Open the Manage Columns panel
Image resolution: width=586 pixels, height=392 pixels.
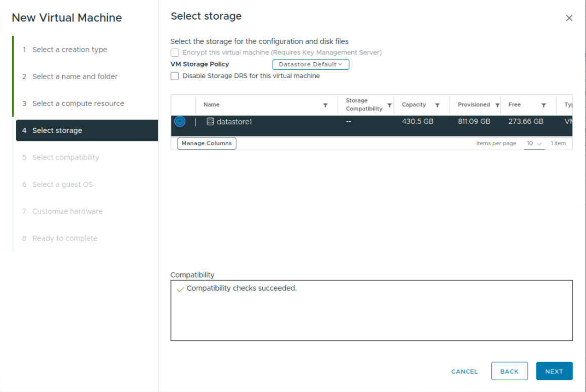206,143
